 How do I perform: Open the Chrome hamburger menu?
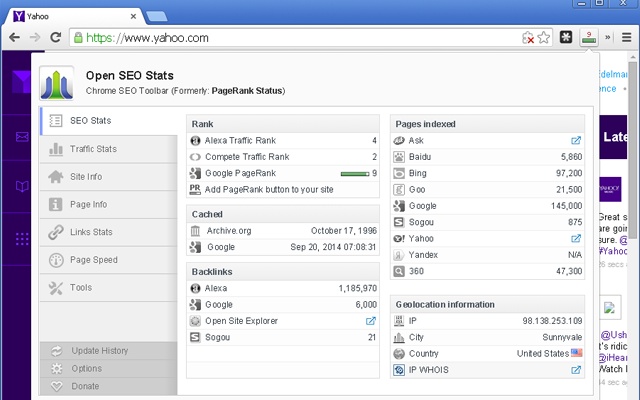coord(627,38)
